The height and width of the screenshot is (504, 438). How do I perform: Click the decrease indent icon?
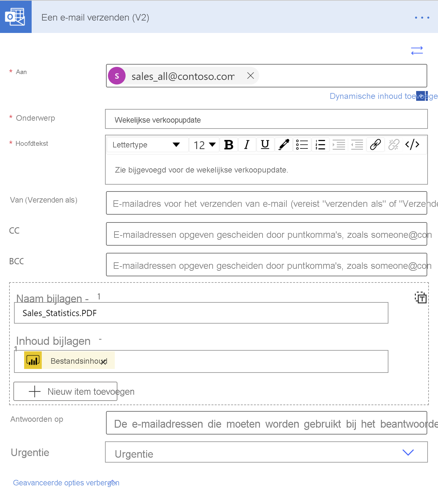357,145
